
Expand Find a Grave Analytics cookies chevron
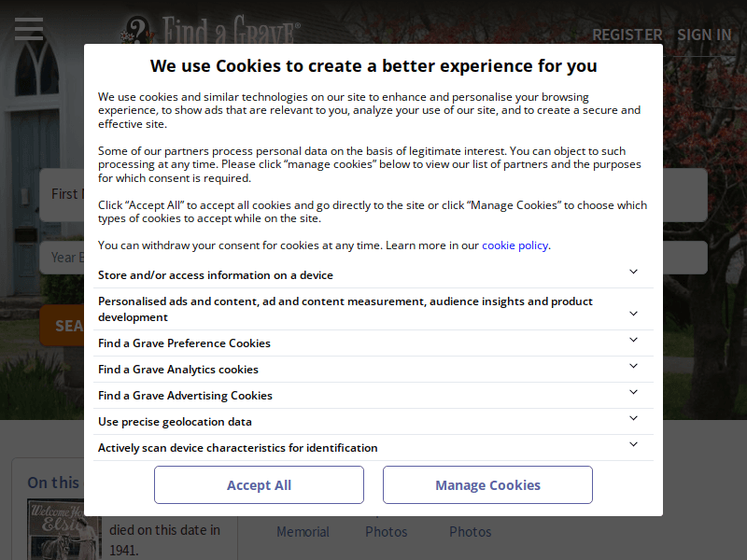click(633, 366)
